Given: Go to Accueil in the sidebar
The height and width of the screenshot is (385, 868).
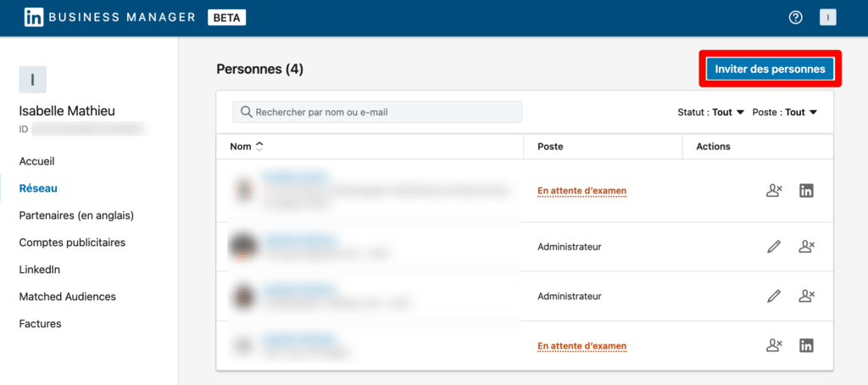Looking at the screenshot, I should point(37,161).
